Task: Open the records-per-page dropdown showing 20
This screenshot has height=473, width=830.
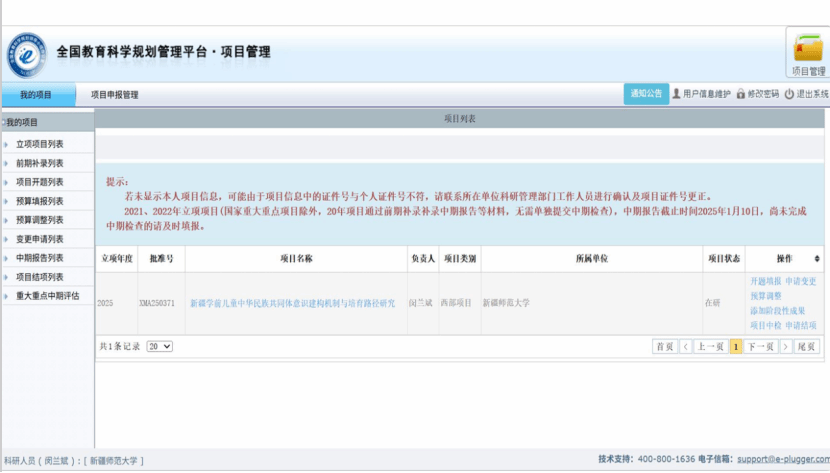Action: pyautogui.click(x=159, y=346)
